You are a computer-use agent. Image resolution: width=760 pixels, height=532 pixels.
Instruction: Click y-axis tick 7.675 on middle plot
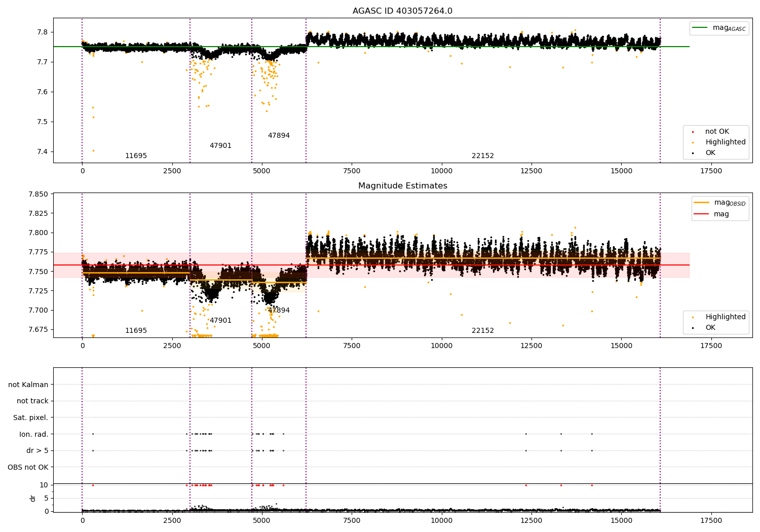[38, 329]
